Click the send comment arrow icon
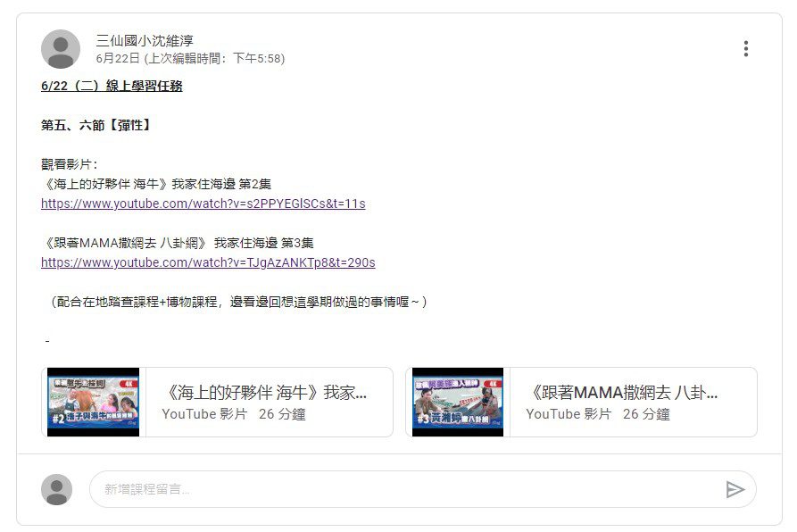 [x=735, y=489]
